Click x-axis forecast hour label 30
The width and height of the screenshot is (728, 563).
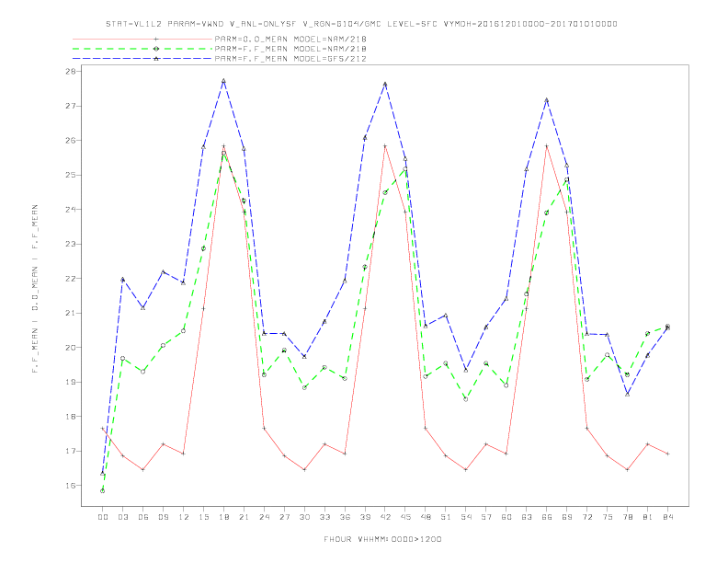point(304,517)
